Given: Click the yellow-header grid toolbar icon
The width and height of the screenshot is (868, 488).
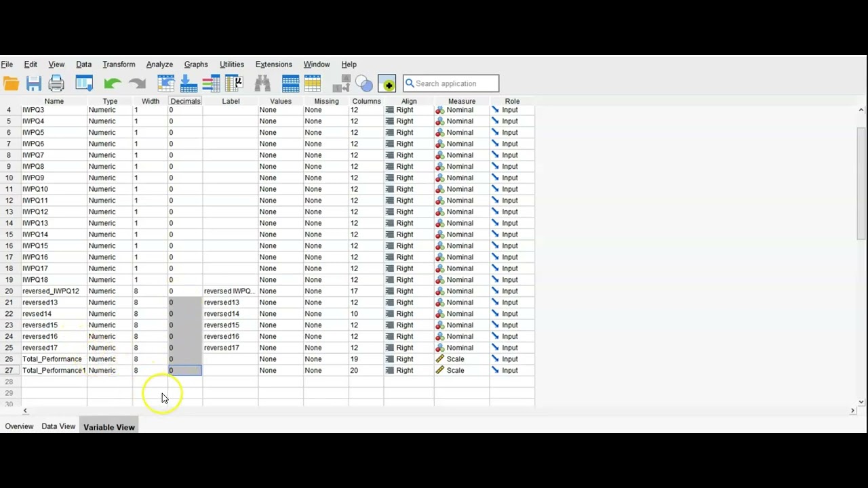Looking at the screenshot, I should click(313, 83).
